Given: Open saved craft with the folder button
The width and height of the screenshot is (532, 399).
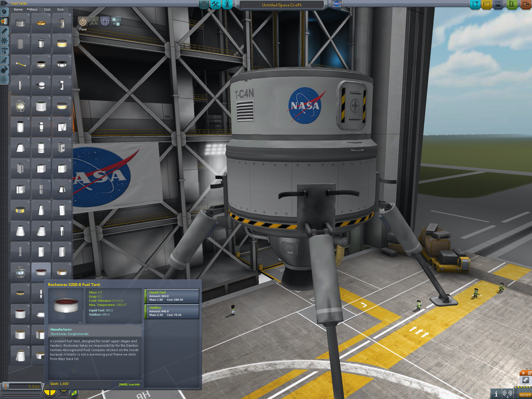Looking at the screenshot, I should 487,4.
